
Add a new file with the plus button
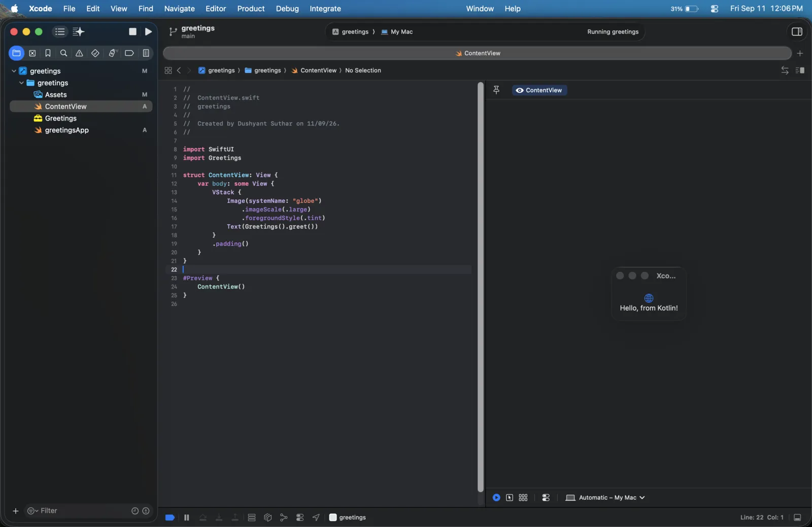pyautogui.click(x=15, y=511)
